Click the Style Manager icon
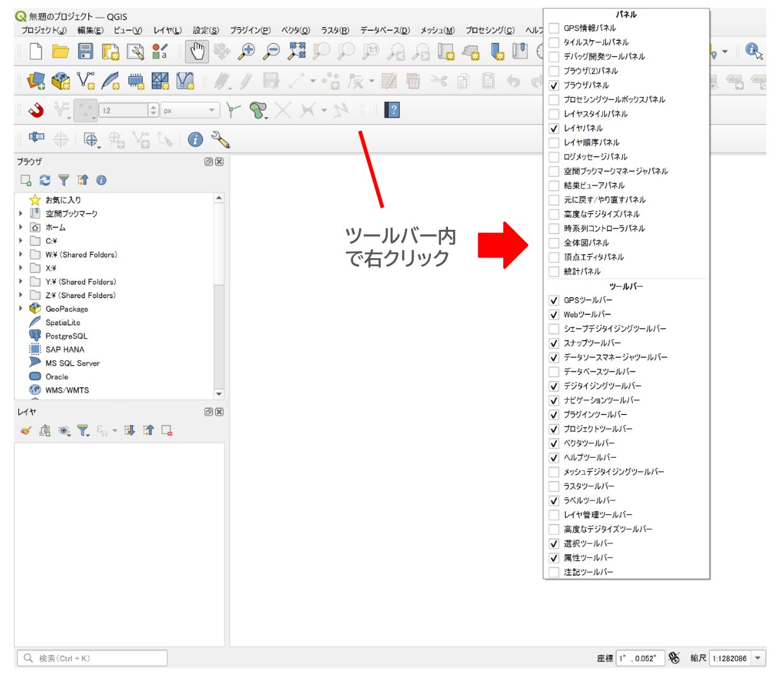This screenshot has width=784, height=675. [x=160, y=51]
